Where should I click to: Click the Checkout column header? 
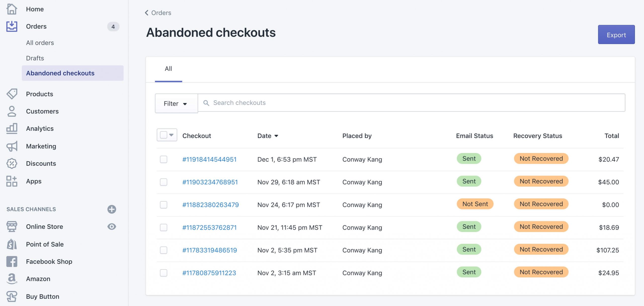click(197, 136)
